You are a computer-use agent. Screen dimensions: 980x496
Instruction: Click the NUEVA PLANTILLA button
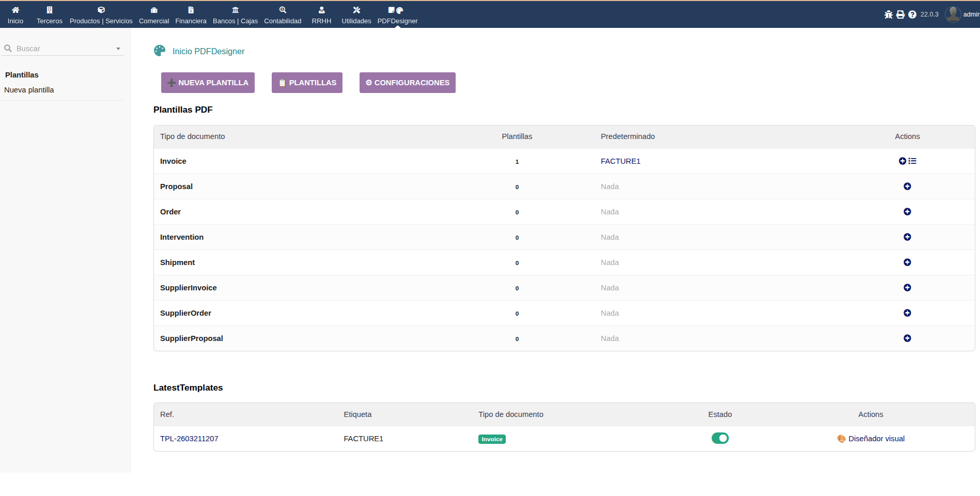pyautogui.click(x=208, y=83)
